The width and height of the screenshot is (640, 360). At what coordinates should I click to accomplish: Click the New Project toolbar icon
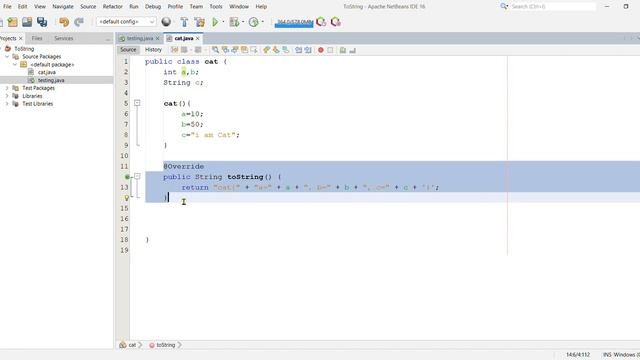(13, 22)
